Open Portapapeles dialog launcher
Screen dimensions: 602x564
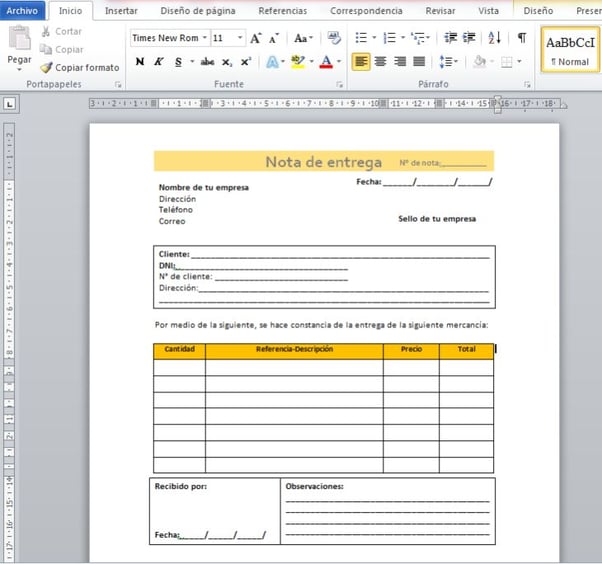(118, 84)
